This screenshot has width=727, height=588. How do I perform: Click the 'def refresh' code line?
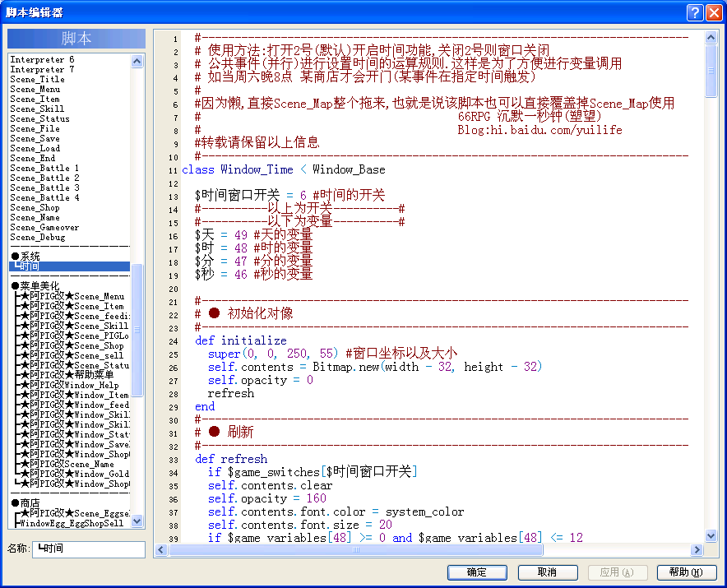click(x=231, y=459)
